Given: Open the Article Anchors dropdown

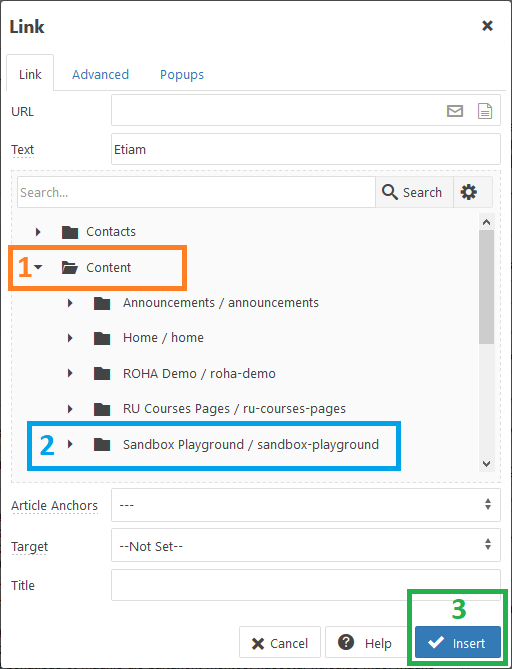Looking at the screenshot, I should [305, 505].
